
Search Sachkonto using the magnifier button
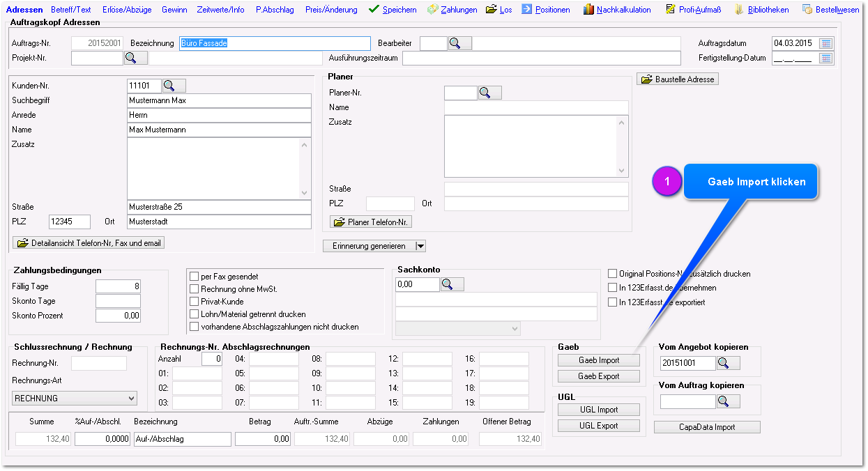tap(452, 284)
